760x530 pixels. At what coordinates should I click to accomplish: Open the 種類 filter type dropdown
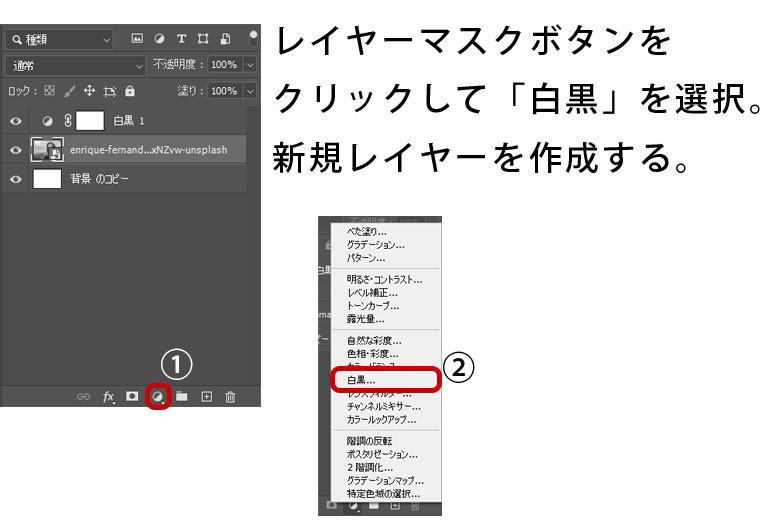click(59, 39)
